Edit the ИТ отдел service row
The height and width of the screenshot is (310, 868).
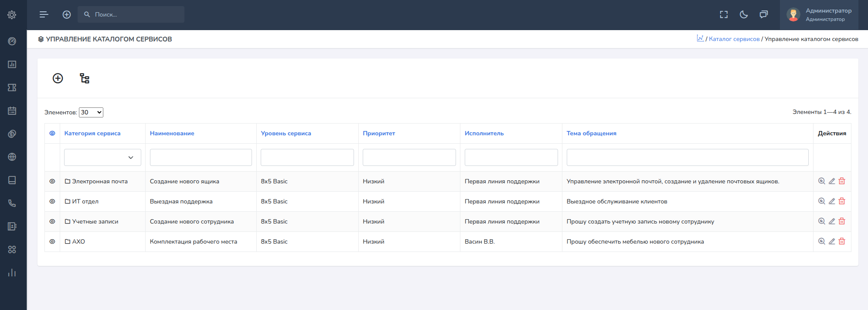(832, 201)
